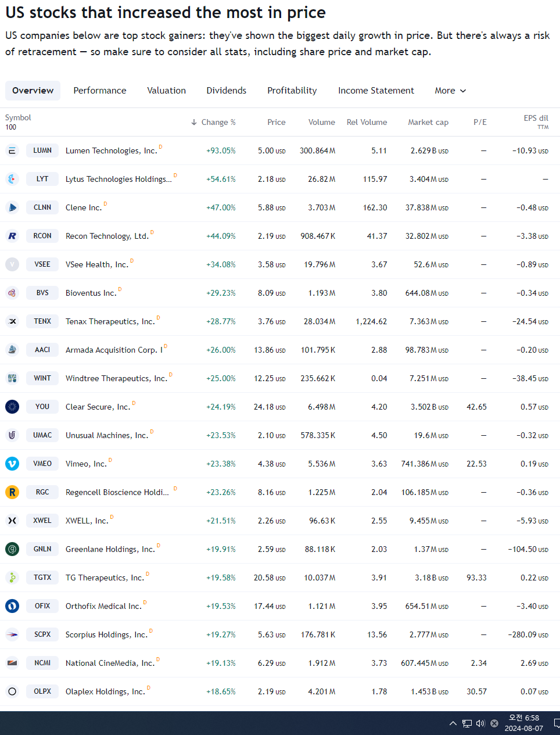
Task: Click the VSee Health logo icon
Action: coord(12,264)
